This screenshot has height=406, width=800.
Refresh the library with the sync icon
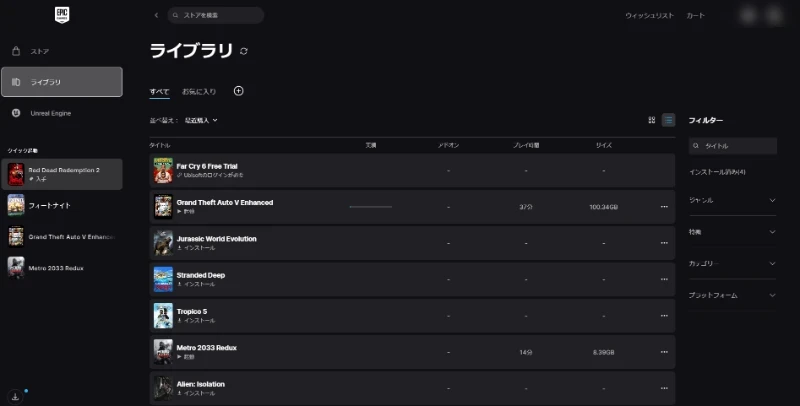click(x=244, y=50)
